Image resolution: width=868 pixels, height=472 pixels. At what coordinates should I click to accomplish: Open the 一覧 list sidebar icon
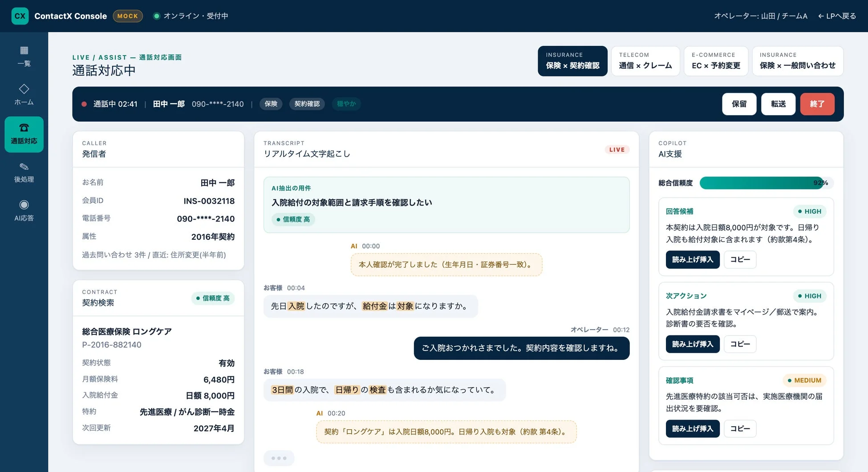pos(24,56)
